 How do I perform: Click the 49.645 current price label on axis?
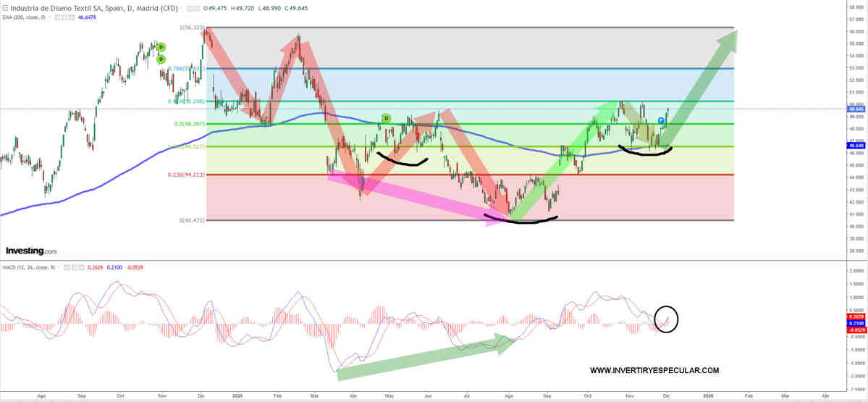(856, 109)
